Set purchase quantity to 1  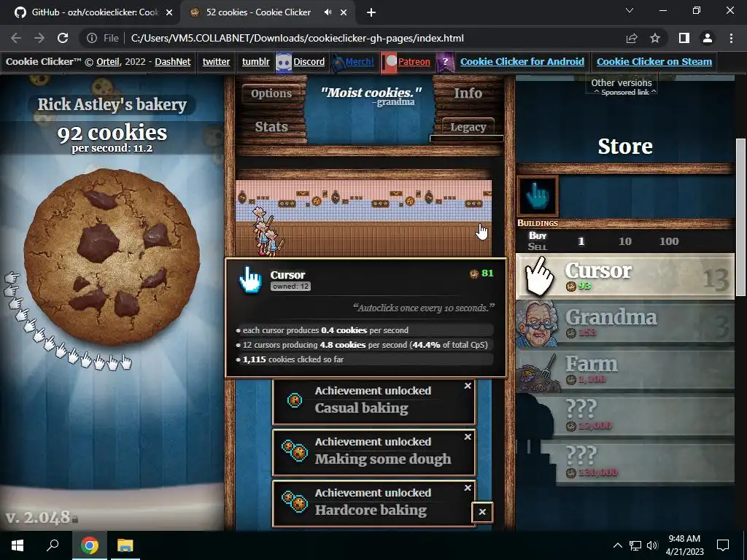(x=581, y=241)
